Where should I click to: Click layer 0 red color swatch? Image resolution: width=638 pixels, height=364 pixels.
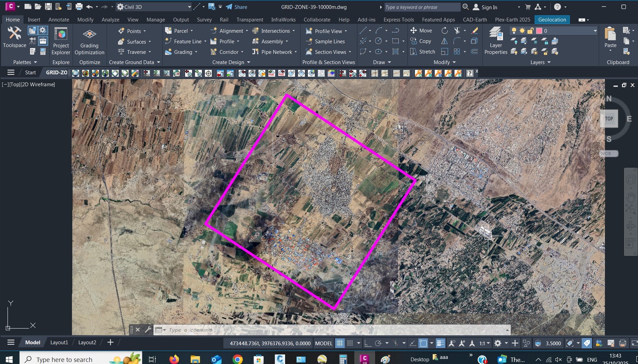pyautogui.click(x=539, y=31)
